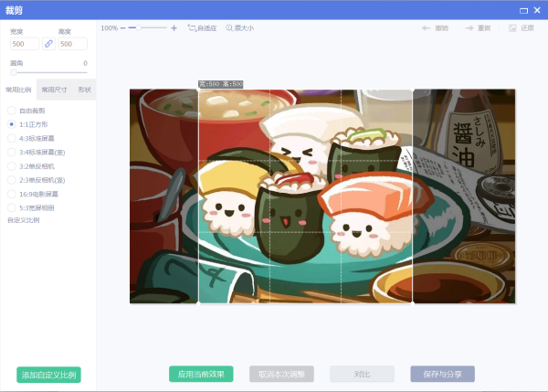
Task: Click the crop size 宽:500 高:500 label
Action: [220, 84]
